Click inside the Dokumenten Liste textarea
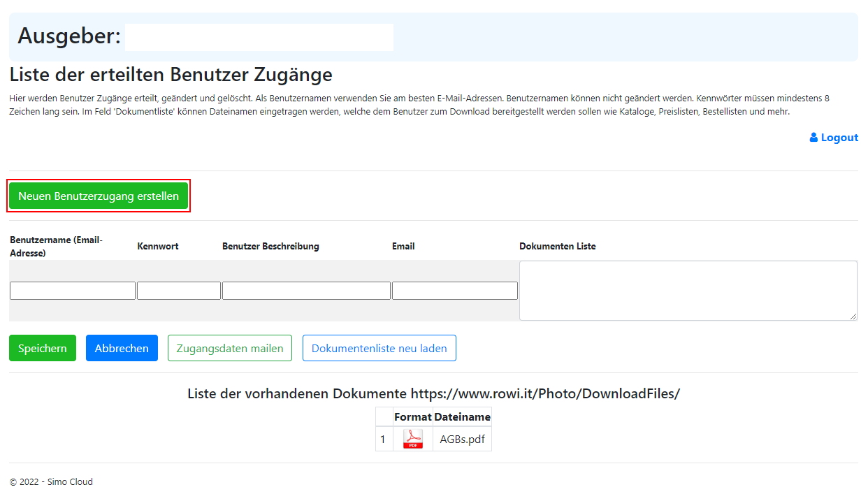 688,291
